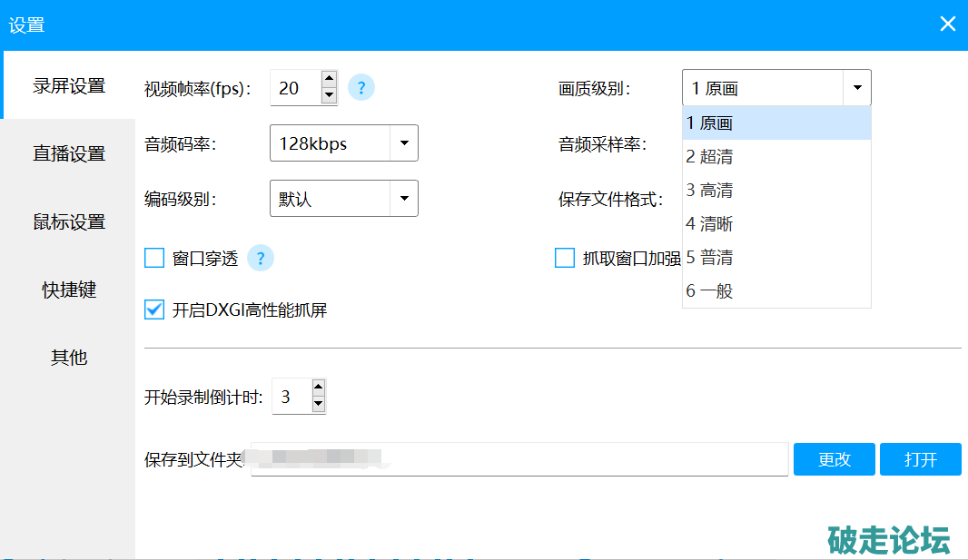This screenshot has width=968, height=560.
Task: Open the 快捷键 settings tab
Action: 69,290
